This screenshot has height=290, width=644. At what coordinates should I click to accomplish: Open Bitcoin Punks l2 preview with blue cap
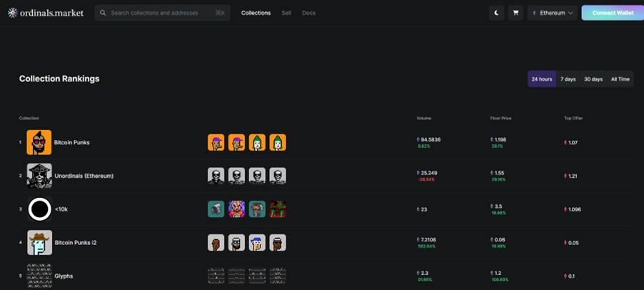(x=257, y=242)
